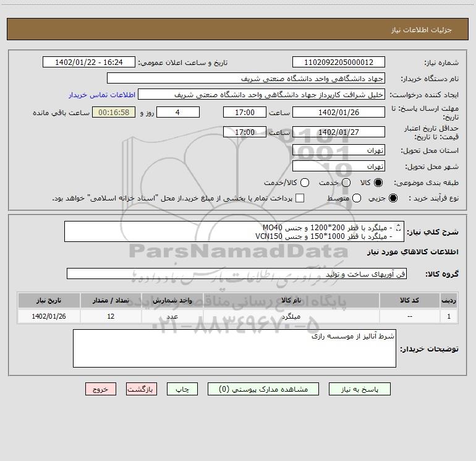476x461 pixels.
Task: Click the price validity date 1402/01/27 field
Action: coord(339,132)
